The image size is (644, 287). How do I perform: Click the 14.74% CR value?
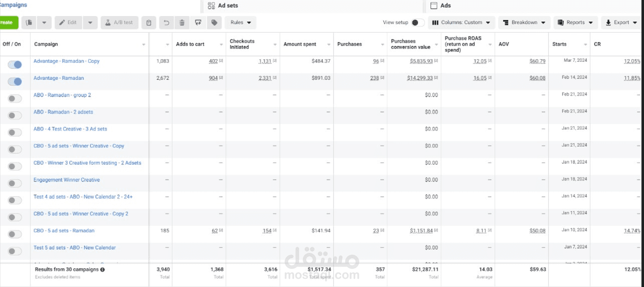tap(632, 231)
